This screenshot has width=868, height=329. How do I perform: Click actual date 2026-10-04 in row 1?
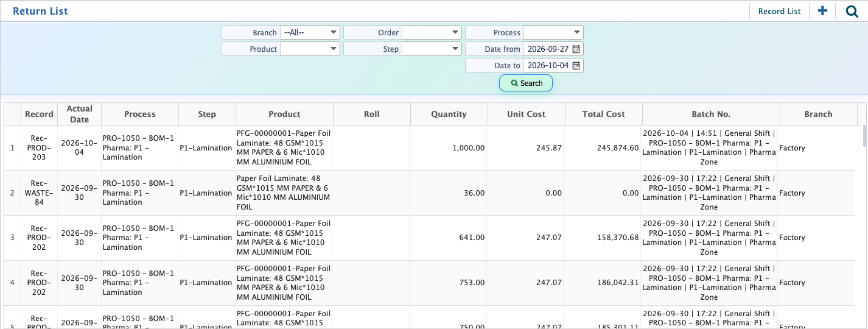click(79, 148)
